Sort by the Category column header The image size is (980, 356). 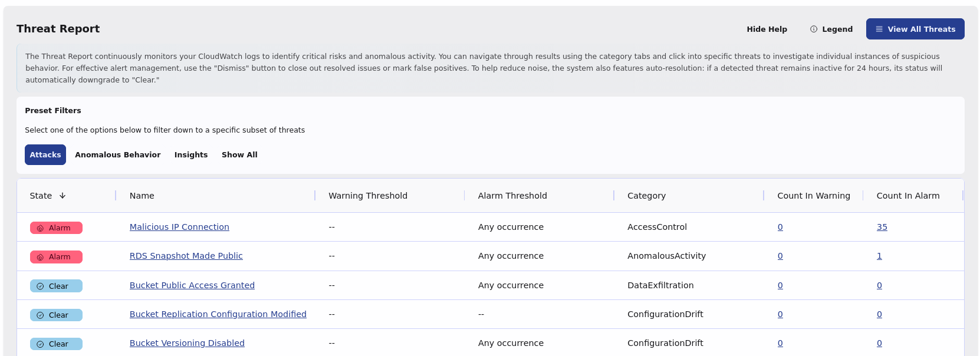(646, 196)
